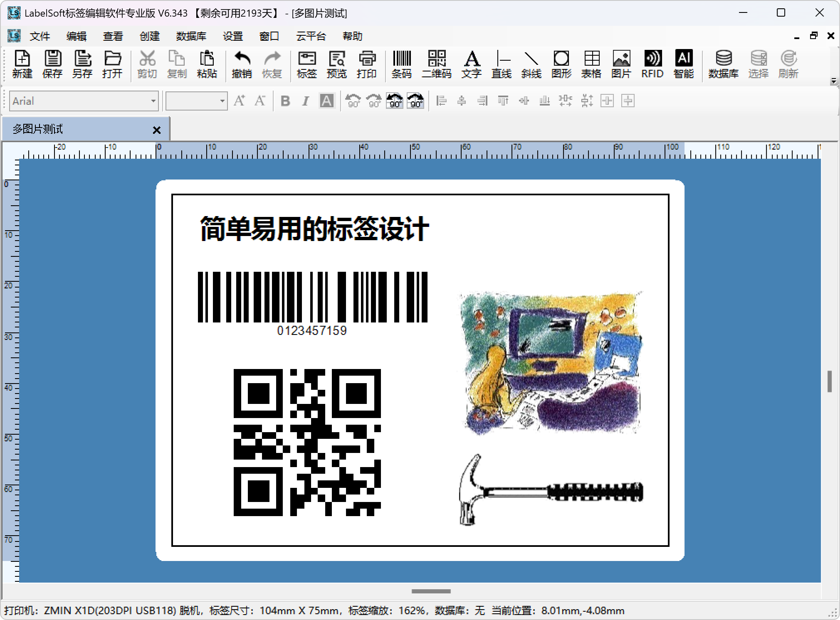Open the 编辑 (Edit) menu

(x=77, y=37)
